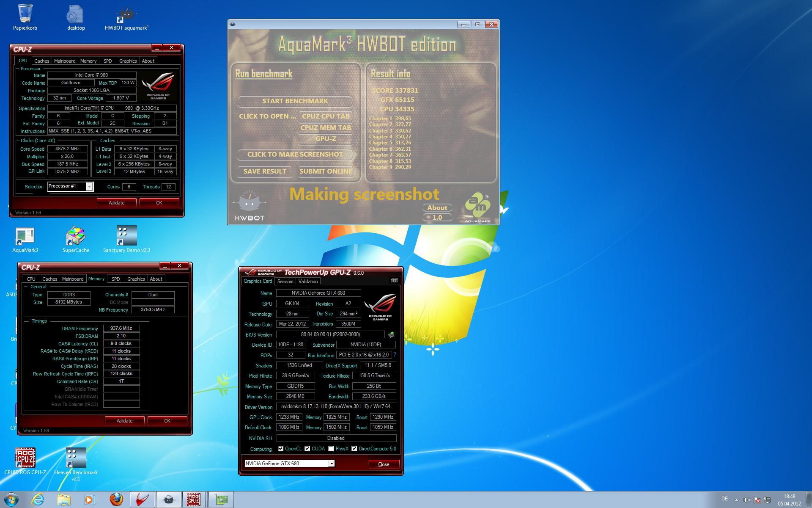The image size is (812, 508).
Task: Switch to the HWBOT AquaMark taskbar button
Action: click(x=168, y=500)
